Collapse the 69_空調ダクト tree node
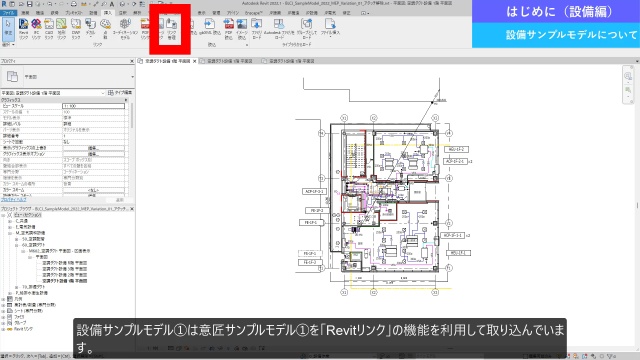The width and height of the screenshot is (640, 360). (17, 245)
